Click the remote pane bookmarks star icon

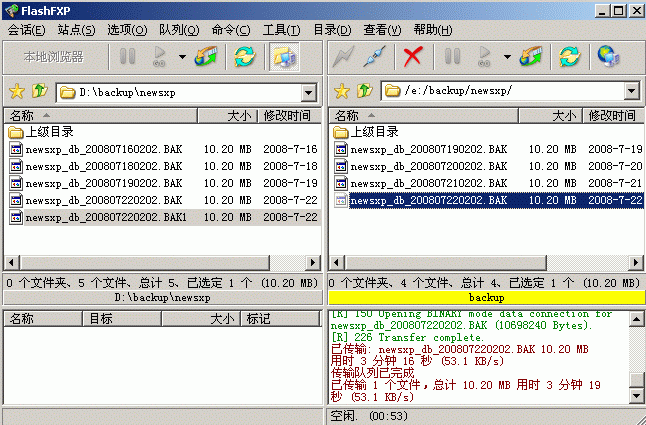(x=342, y=91)
